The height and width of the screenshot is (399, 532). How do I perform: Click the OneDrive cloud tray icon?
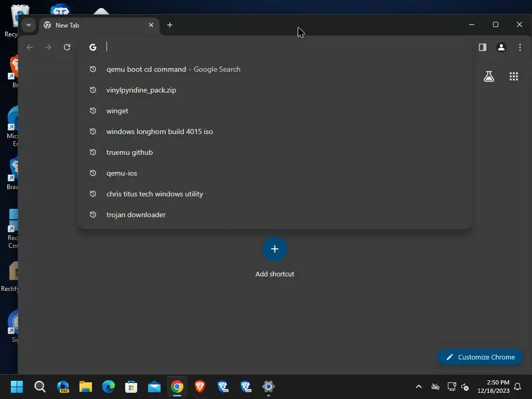[435, 387]
